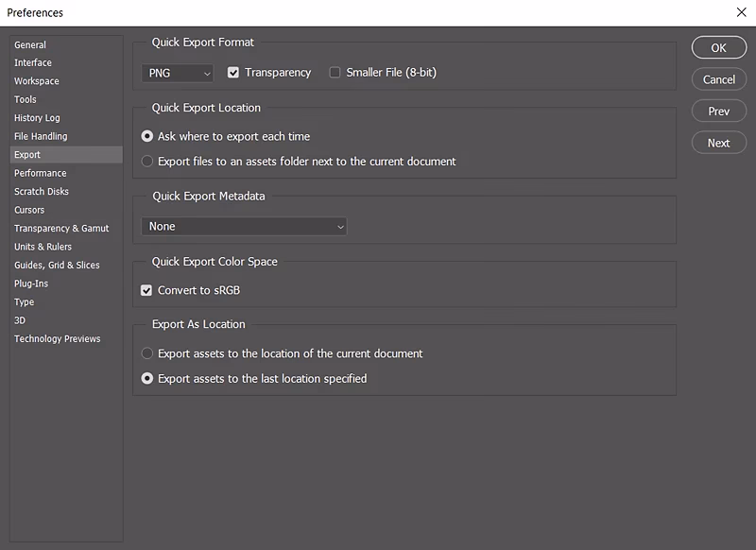Open the Scratch Disks settings
The width and height of the screenshot is (756, 550).
click(41, 191)
